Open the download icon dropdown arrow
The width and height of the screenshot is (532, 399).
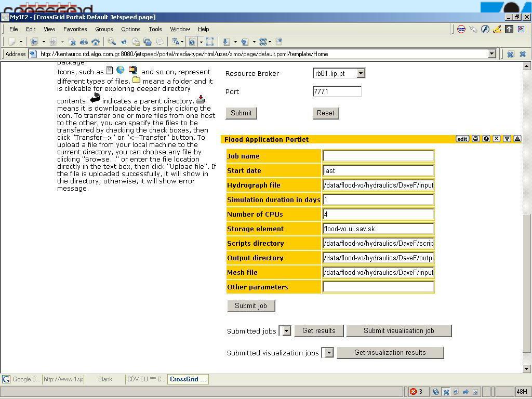(235, 42)
